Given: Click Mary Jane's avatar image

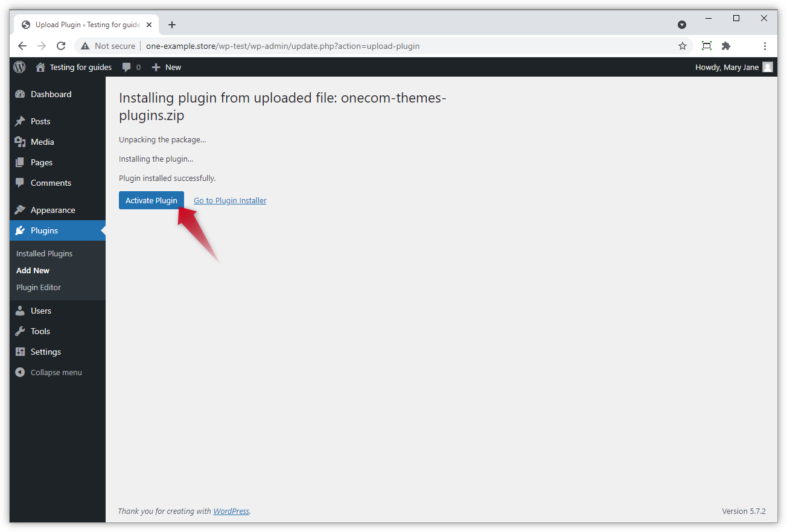Looking at the screenshot, I should pos(767,67).
